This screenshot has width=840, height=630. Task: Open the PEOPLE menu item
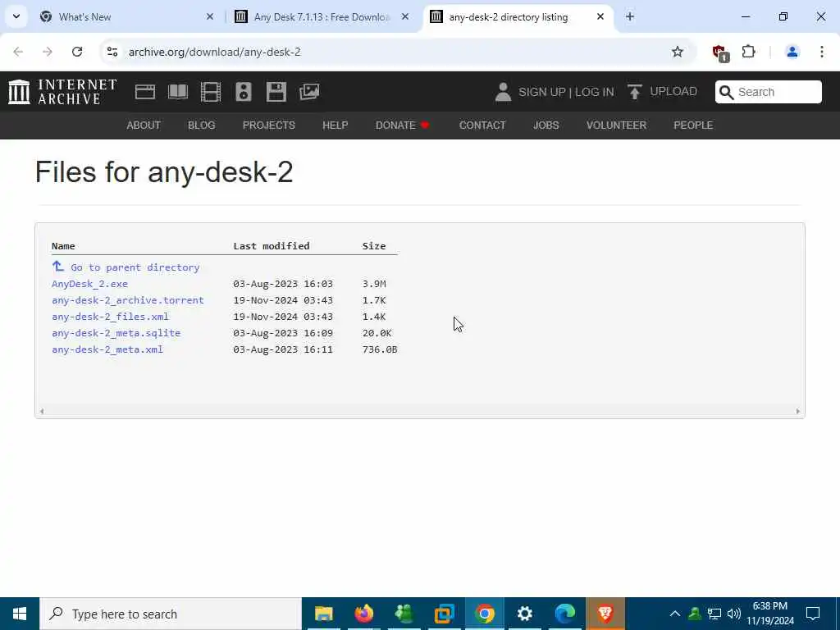(693, 126)
